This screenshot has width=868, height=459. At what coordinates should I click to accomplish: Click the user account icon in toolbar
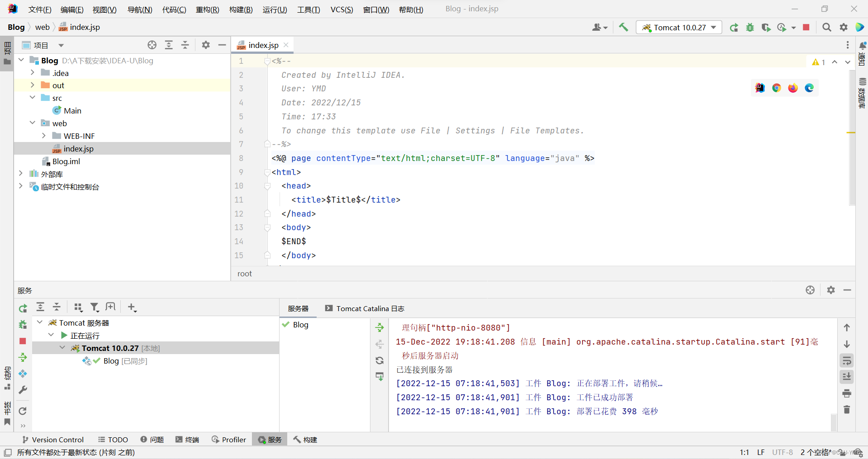point(600,28)
